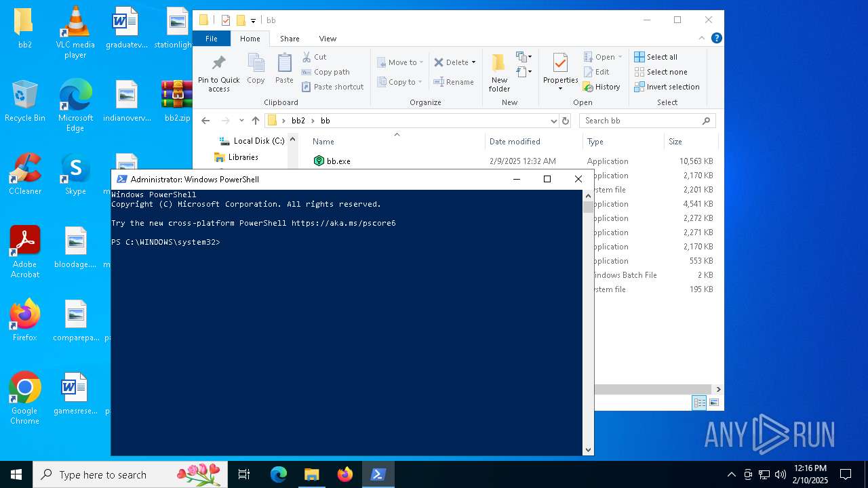The image size is (868, 488).
Task: Select Local Disk (C:) in navigation pane
Action: (x=252, y=141)
